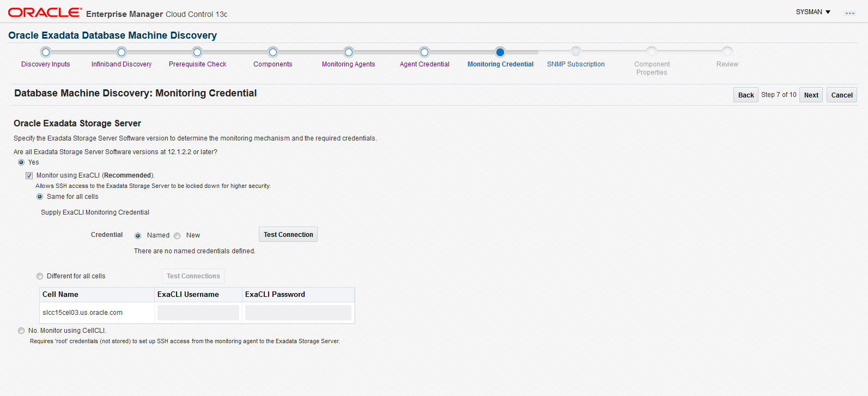
Task: Click the current Monitoring Credential step circle
Action: point(500,52)
